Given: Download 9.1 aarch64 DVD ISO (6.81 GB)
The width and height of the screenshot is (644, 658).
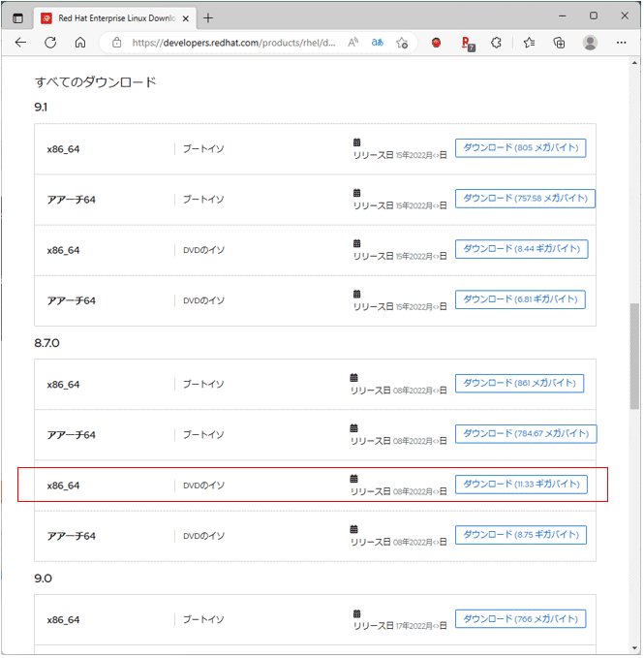Looking at the screenshot, I should [x=520, y=299].
